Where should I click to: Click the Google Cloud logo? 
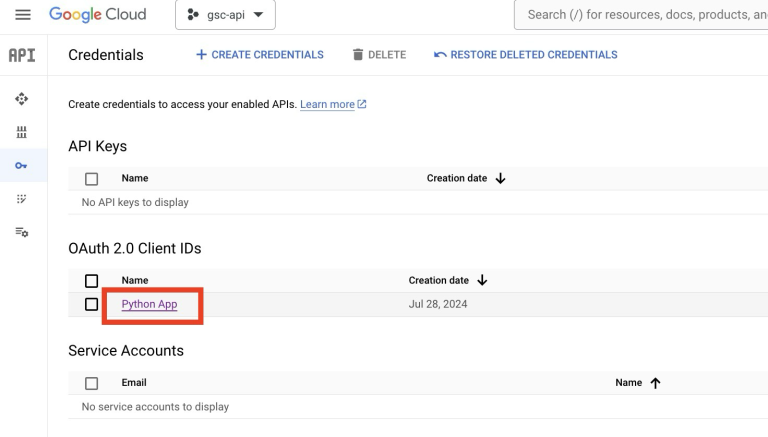pos(97,15)
